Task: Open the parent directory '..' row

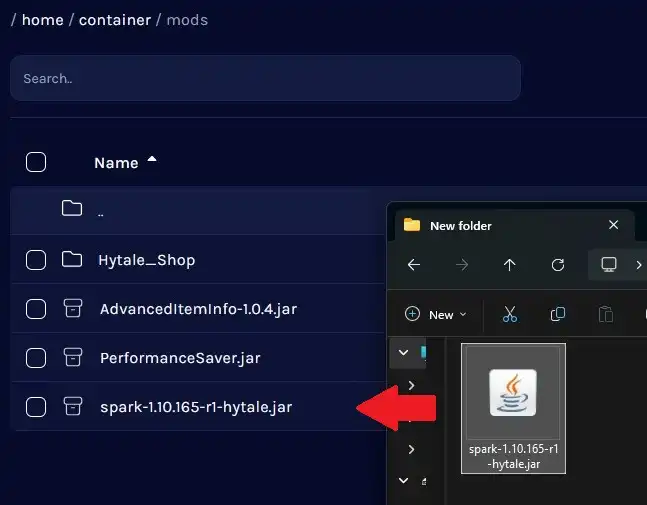Action: pyautogui.click(x=198, y=210)
